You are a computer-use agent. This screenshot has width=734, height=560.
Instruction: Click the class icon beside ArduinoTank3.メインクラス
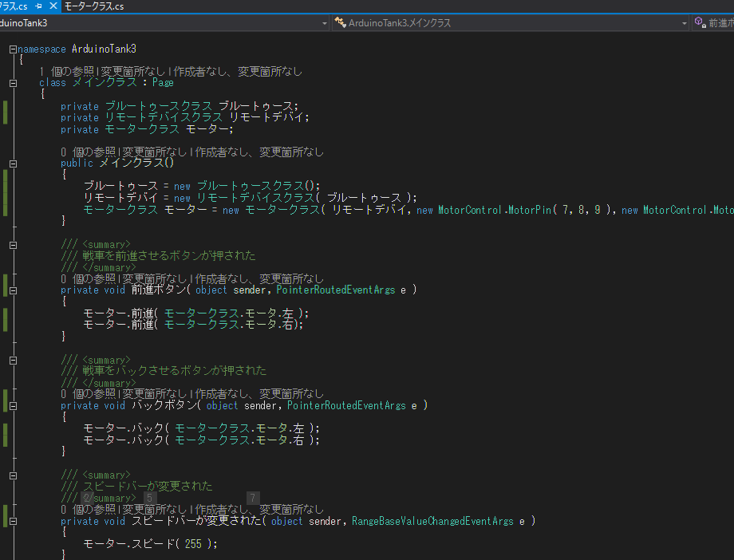pos(340,23)
